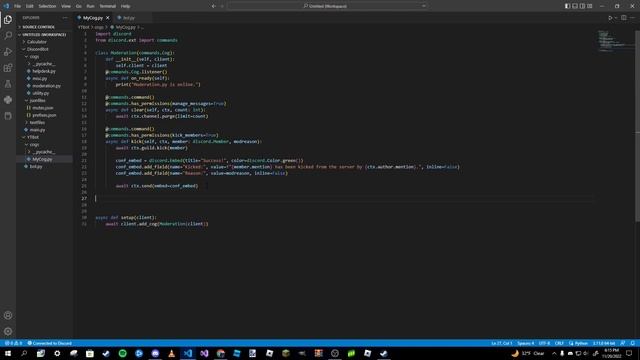Open helpdesk.py in explorer
The width and height of the screenshot is (640, 360).
pos(44,71)
